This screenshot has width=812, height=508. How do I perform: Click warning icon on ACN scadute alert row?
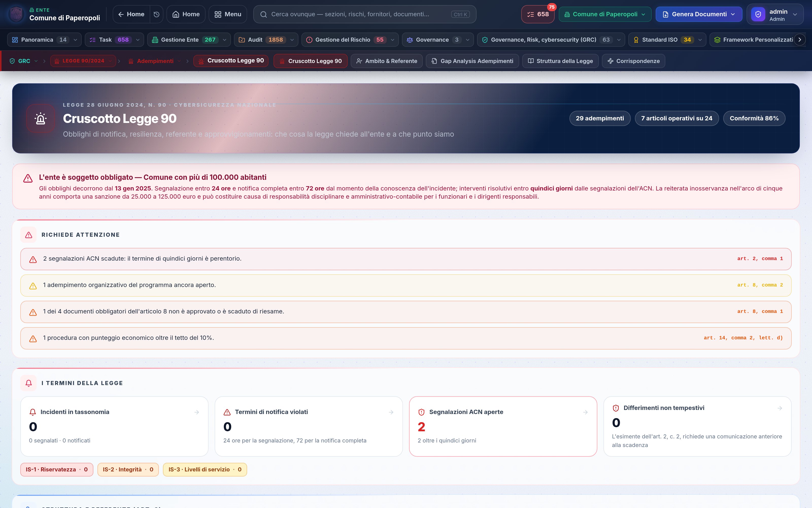point(33,259)
